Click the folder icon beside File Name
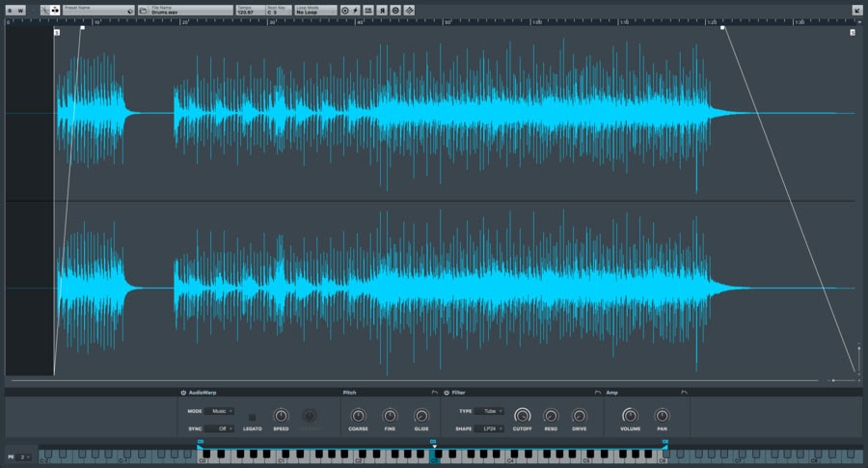This screenshot has width=868, height=468. (x=144, y=11)
